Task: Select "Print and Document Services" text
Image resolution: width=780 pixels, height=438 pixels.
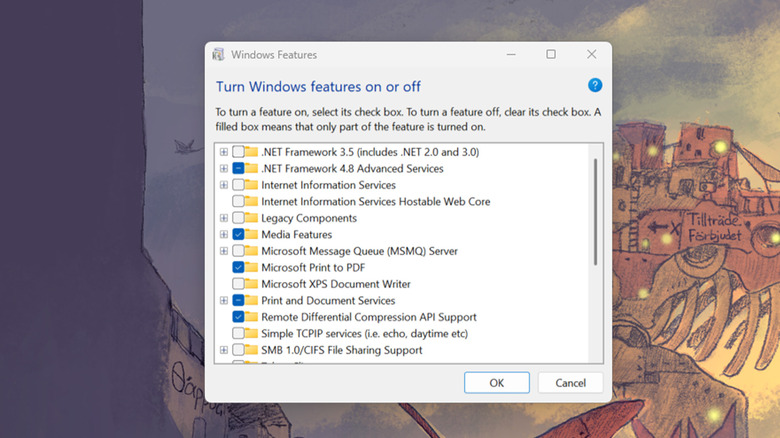Action: pyautogui.click(x=328, y=300)
